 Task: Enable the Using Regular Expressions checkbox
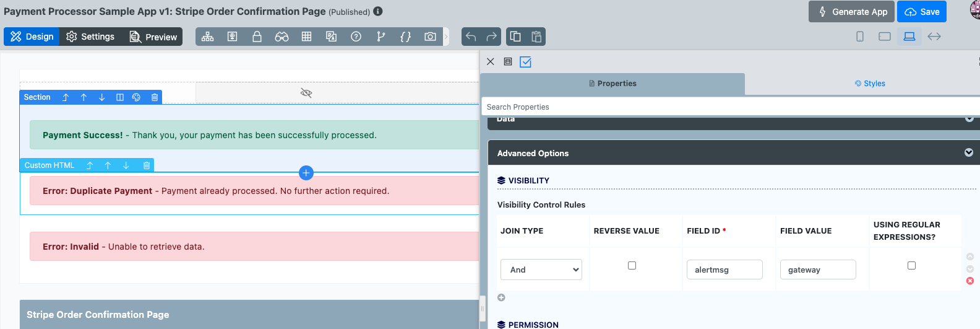[x=911, y=265]
